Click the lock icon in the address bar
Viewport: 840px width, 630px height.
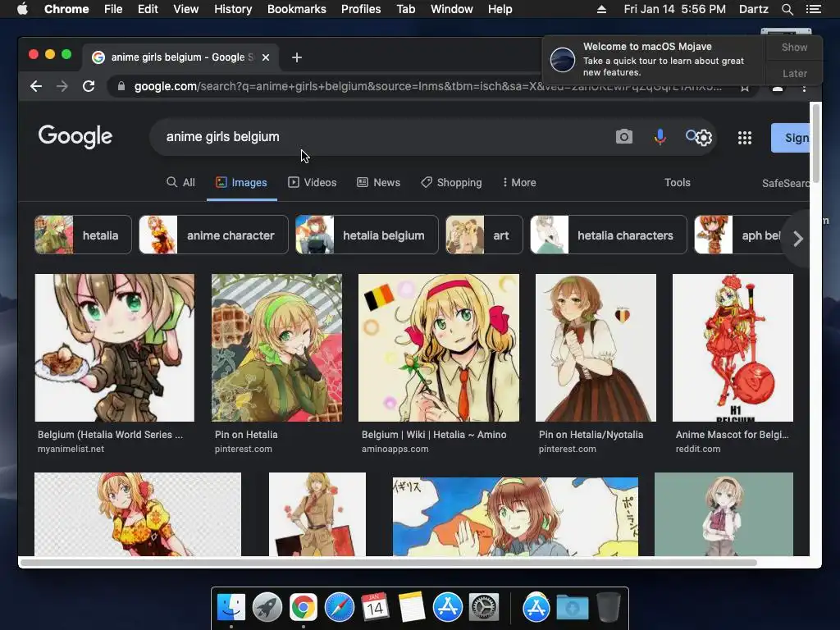[x=121, y=86]
